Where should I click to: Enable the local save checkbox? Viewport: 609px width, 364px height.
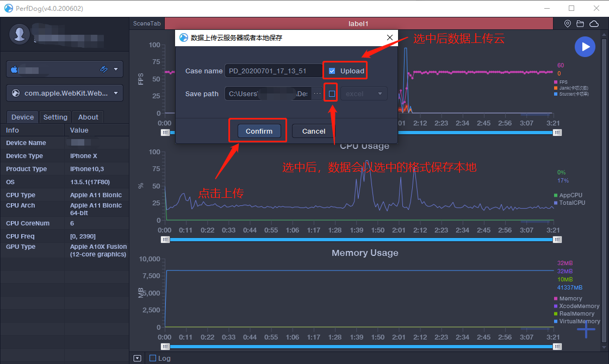[332, 93]
